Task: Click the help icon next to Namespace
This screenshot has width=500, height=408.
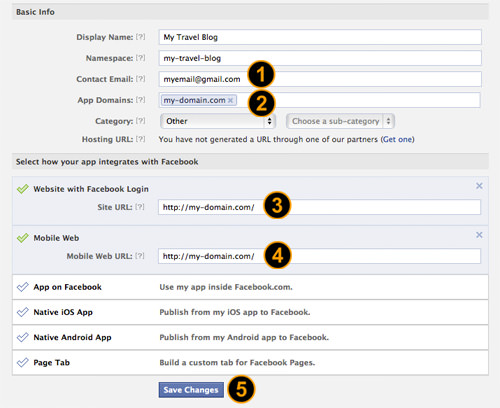Action: click(140, 58)
